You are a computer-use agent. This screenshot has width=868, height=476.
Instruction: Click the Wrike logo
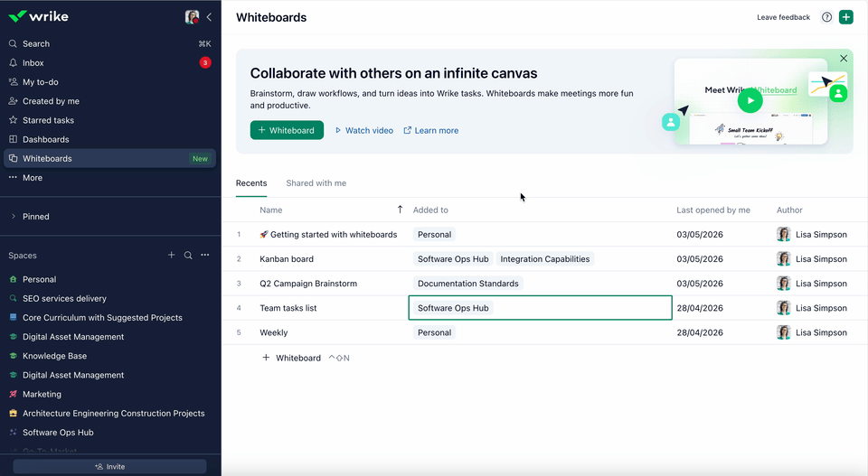(38, 16)
